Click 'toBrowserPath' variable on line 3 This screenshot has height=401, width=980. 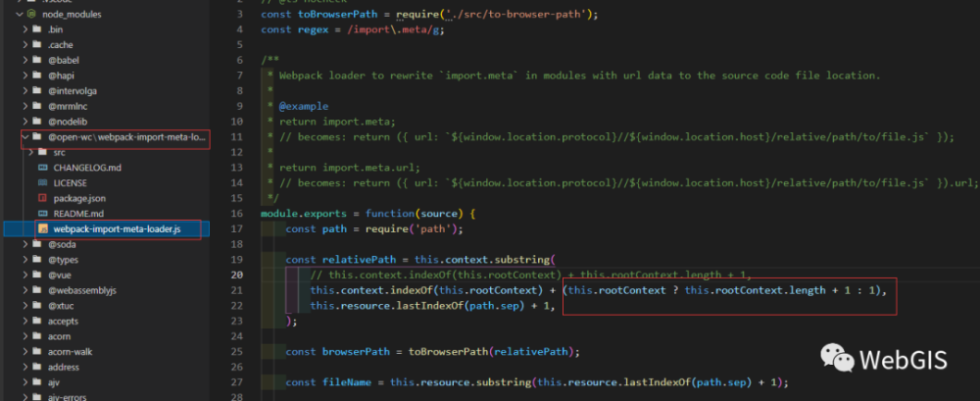tap(337, 15)
